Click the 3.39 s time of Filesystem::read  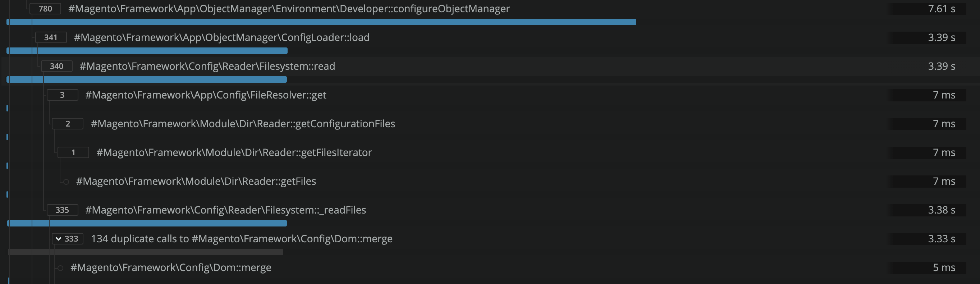click(942, 66)
